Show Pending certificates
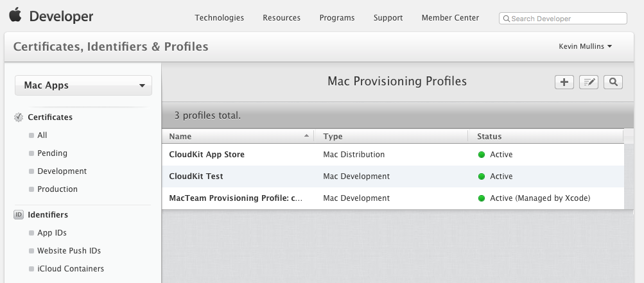Viewport: 644px width, 283px height. tap(52, 153)
